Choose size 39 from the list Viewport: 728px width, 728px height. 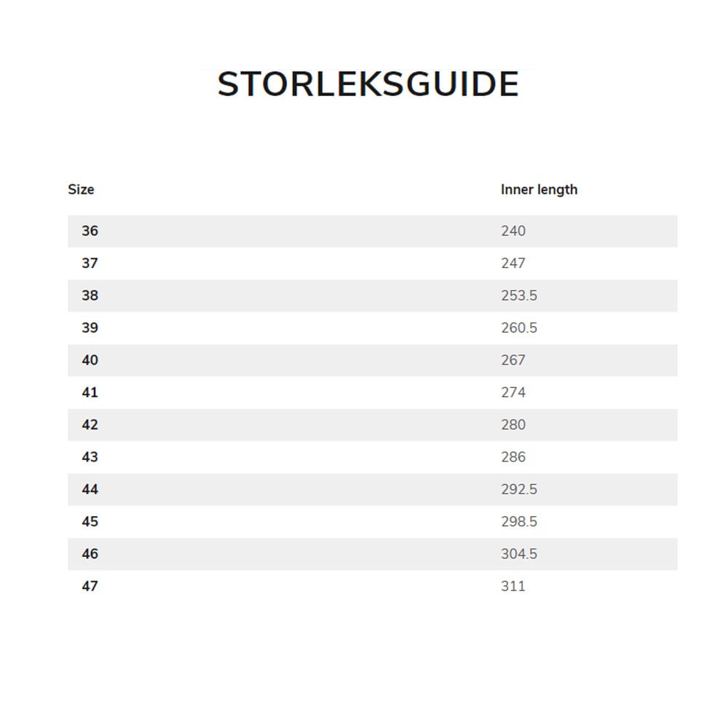point(90,328)
